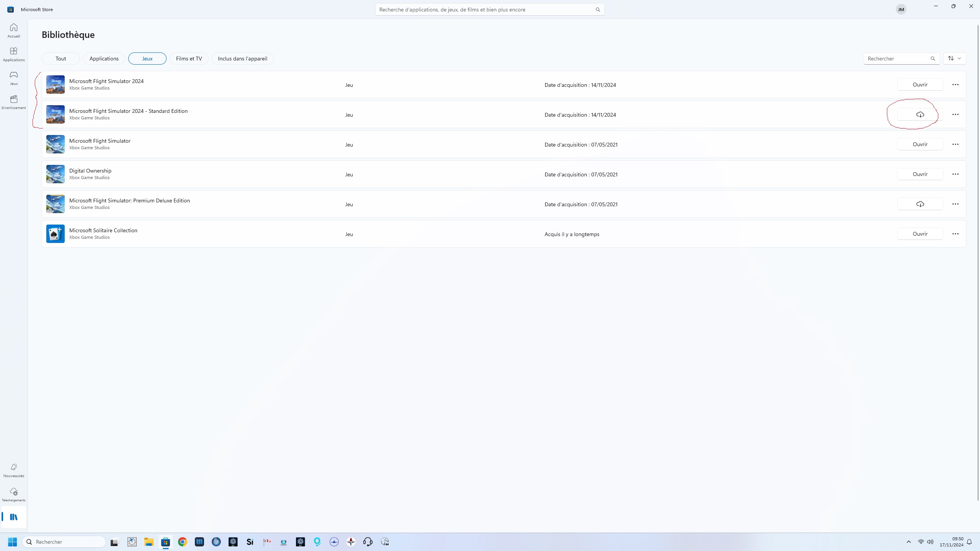The width and height of the screenshot is (980, 551).
Task: Open the notifications bell in the tray
Action: point(969,542)
